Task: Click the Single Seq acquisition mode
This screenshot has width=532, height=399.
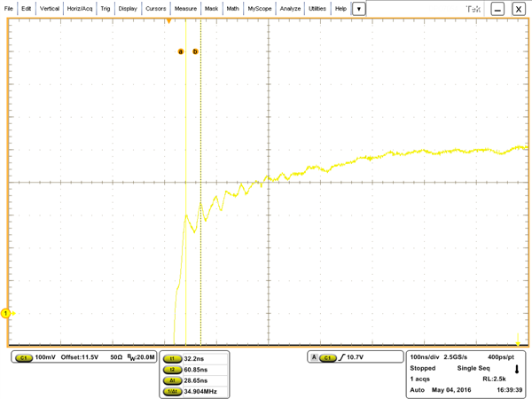Action: [x=473, y=368]
